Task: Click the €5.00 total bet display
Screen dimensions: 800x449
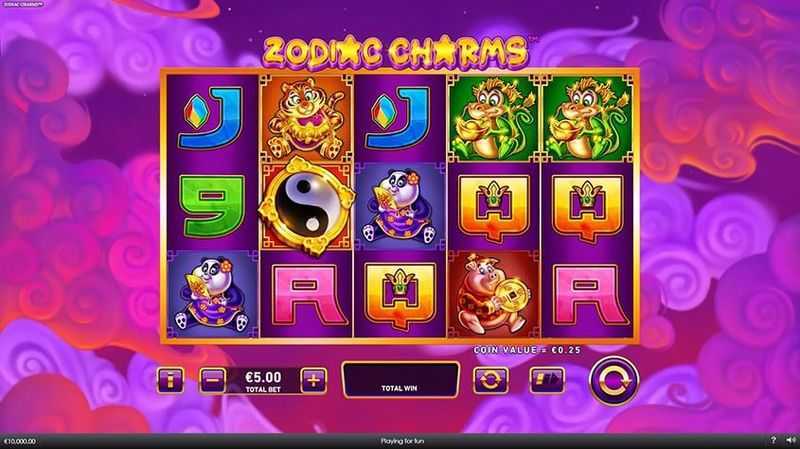Action: pos(263,381)
